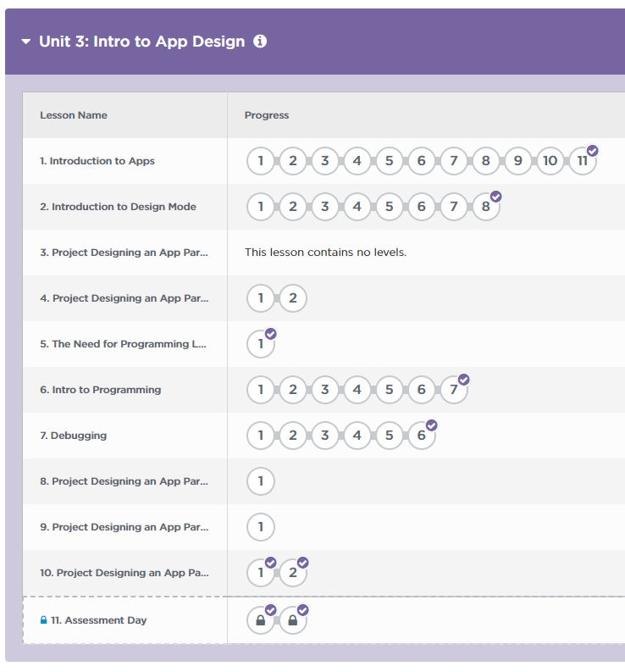This screenshot has width=625, height=672.
Task: Click the second locked bubble in Assessment Day
Action: 292,620
